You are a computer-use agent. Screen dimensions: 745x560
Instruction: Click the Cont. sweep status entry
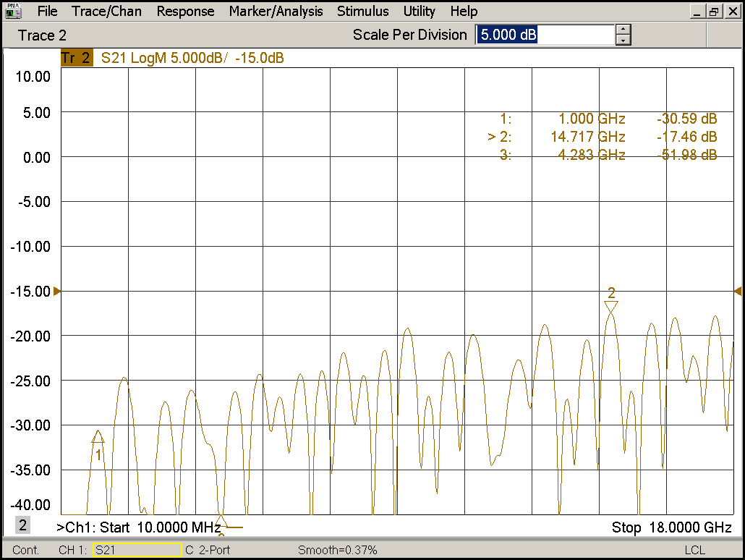pyautogui.click(x=25, y=550)
